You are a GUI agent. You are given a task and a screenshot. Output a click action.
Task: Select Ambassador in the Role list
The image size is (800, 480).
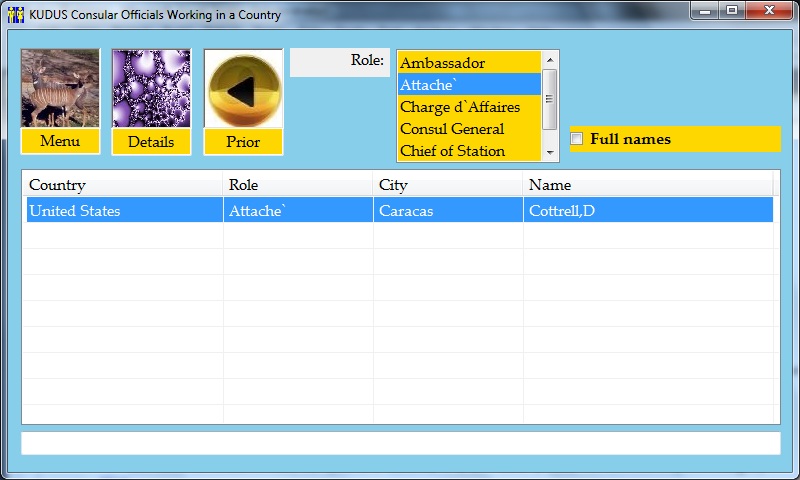point(468,63)
